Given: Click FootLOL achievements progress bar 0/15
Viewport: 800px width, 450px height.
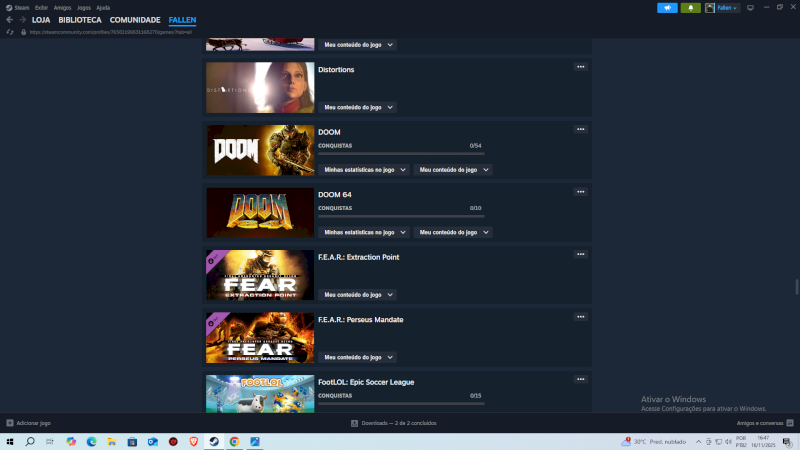Looking at the screenshot, I should tap(401, 403).
